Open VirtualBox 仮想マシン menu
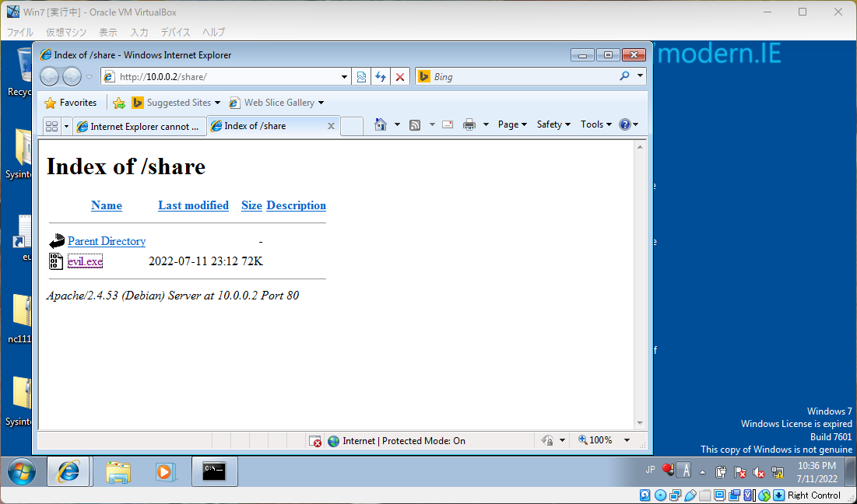Viewport: 857px width, 504px height. tap(66, 32)
